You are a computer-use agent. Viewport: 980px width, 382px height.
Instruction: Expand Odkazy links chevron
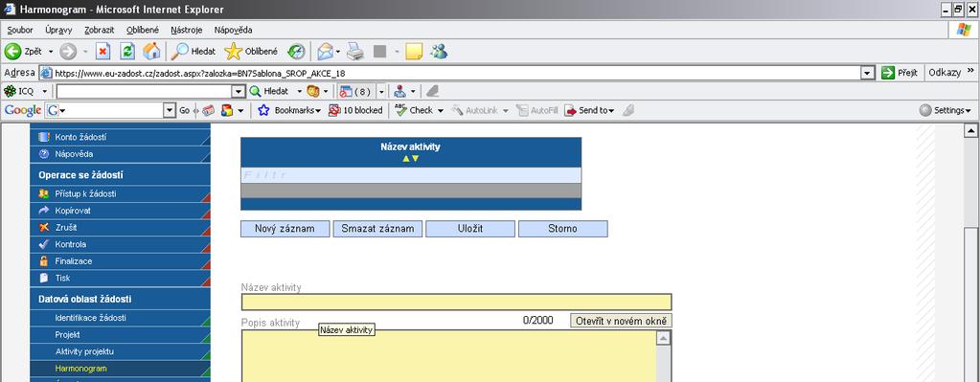(x=970, y=71)
